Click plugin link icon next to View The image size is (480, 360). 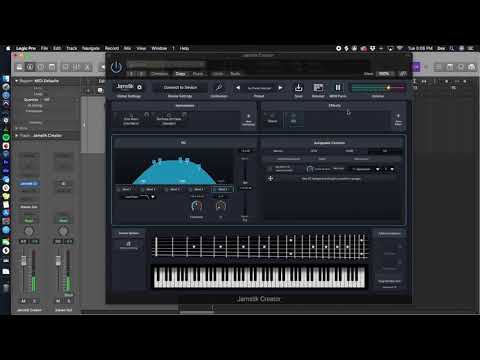[x=403, y=74]
